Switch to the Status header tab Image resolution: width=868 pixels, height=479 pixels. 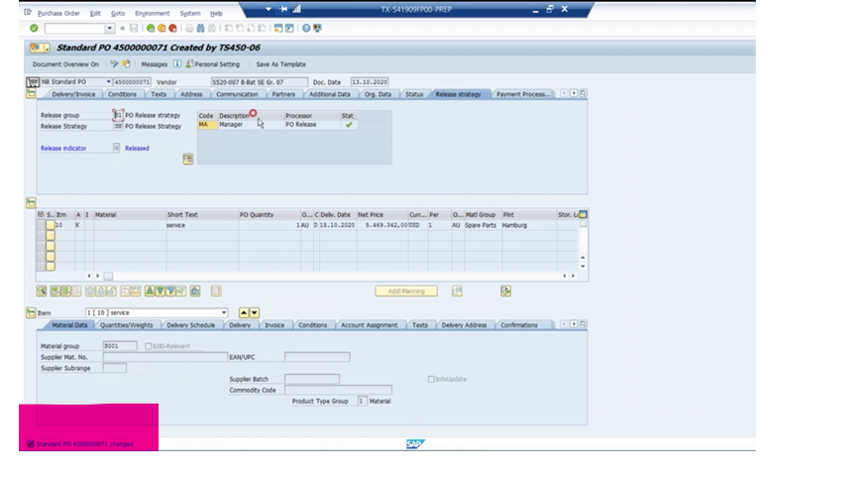click(414, 94)
